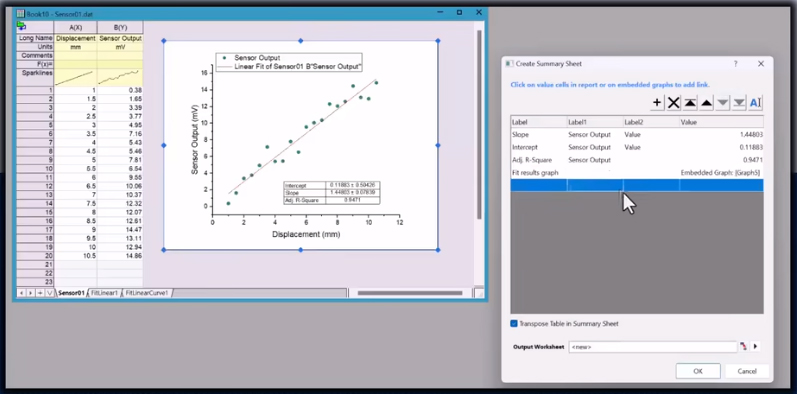Image resolution: width=797 pixels, height=394 pixels.
Task: Move selected row down one position
Action: pos(722,103)
